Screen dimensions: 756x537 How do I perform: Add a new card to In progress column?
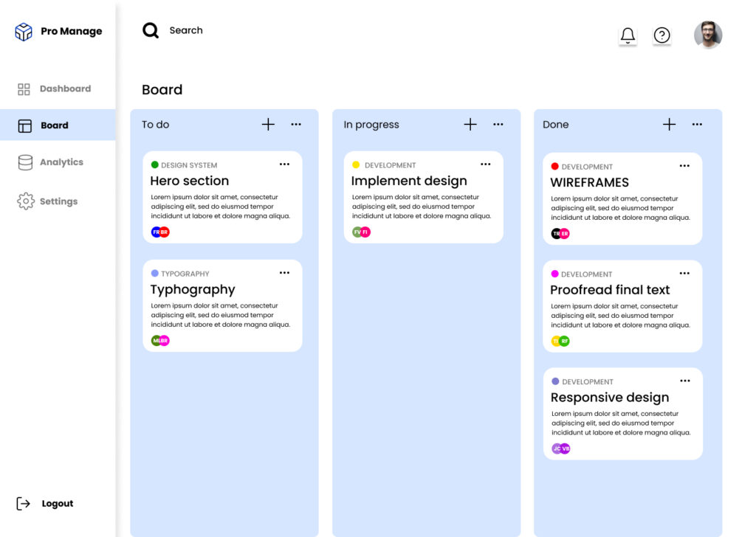click(470, 125)
